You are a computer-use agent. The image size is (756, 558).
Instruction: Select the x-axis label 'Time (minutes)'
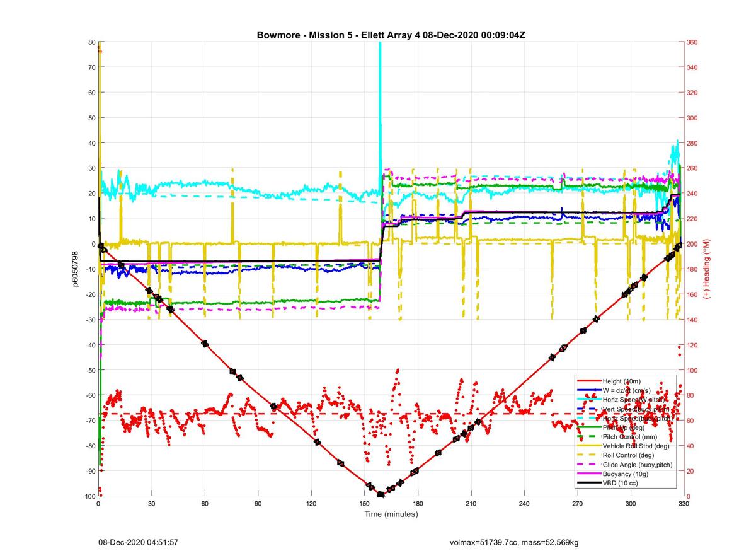(391, 514)
